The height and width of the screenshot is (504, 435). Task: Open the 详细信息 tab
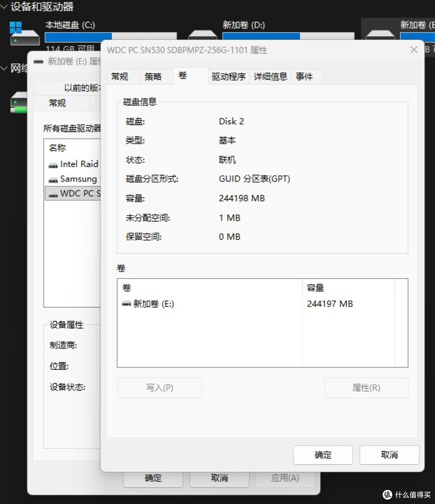270,76
